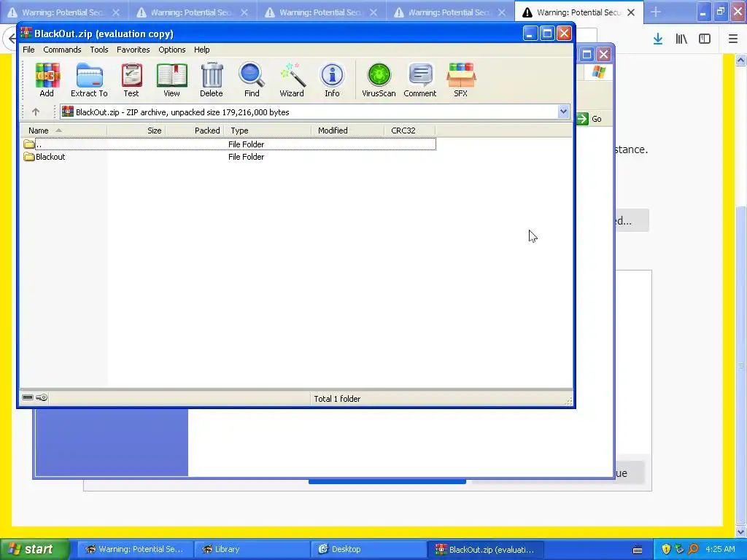Click the magnifier tray icon
Screen dimensions: 747x560
693,549
